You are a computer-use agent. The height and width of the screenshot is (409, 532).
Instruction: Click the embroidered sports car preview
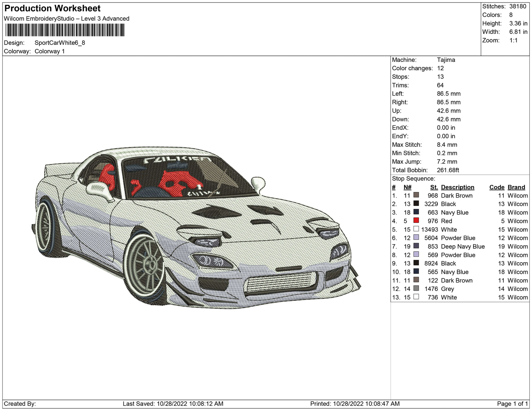point(196,227)
